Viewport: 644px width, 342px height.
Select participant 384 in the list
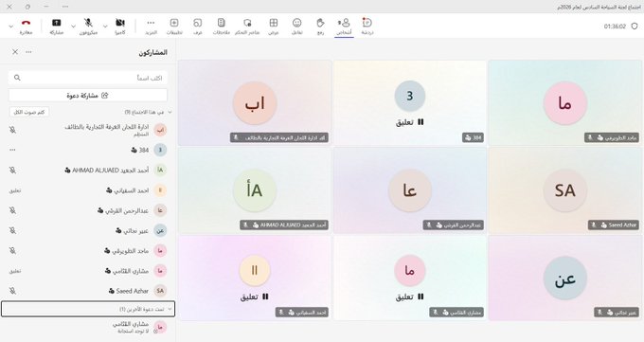pos(88,150)
